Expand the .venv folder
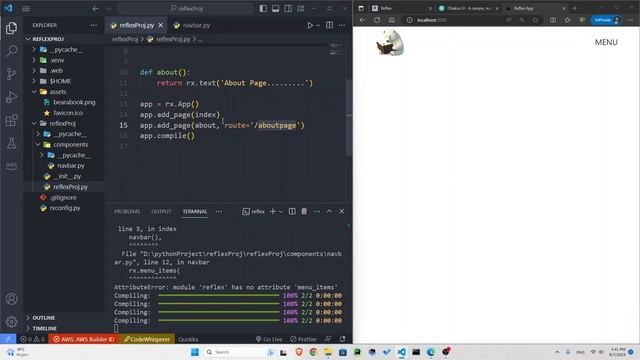 pos(34,60)
